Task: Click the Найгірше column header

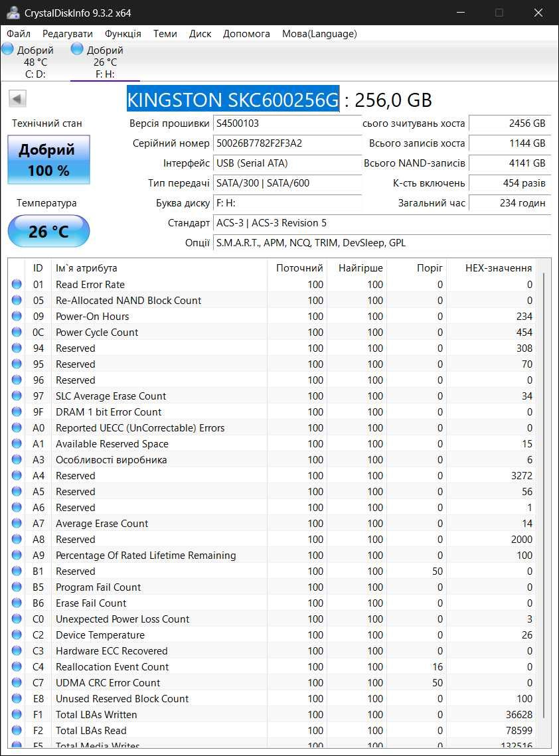Action: 357,267
